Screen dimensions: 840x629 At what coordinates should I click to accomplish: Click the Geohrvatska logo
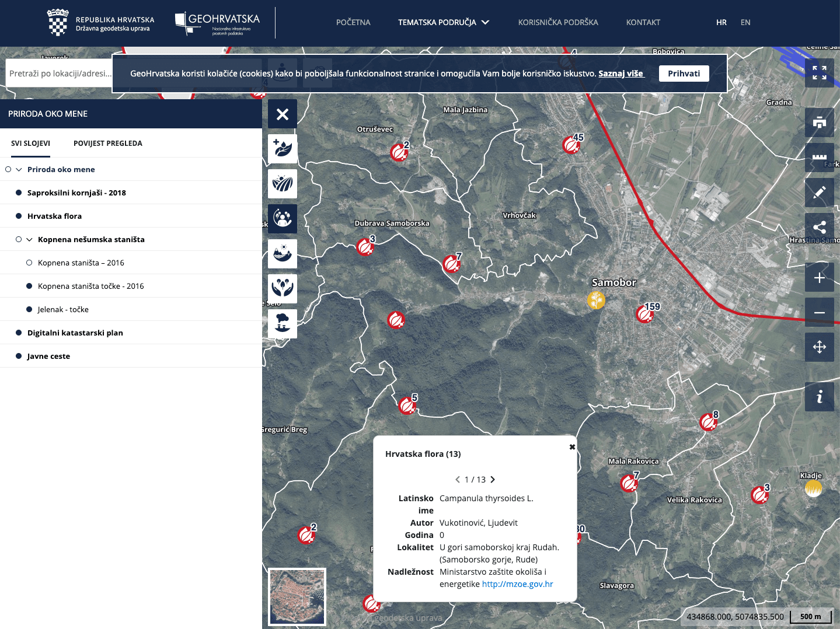click(218, 23)
